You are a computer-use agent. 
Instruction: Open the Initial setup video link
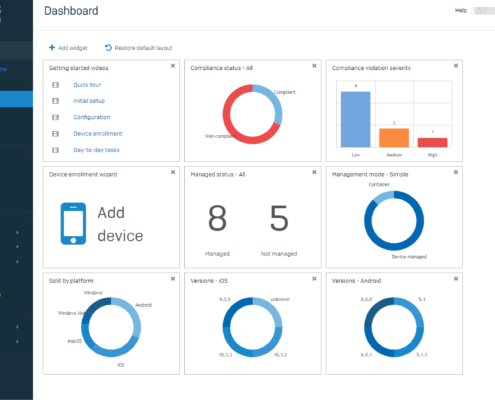point(89,101)
